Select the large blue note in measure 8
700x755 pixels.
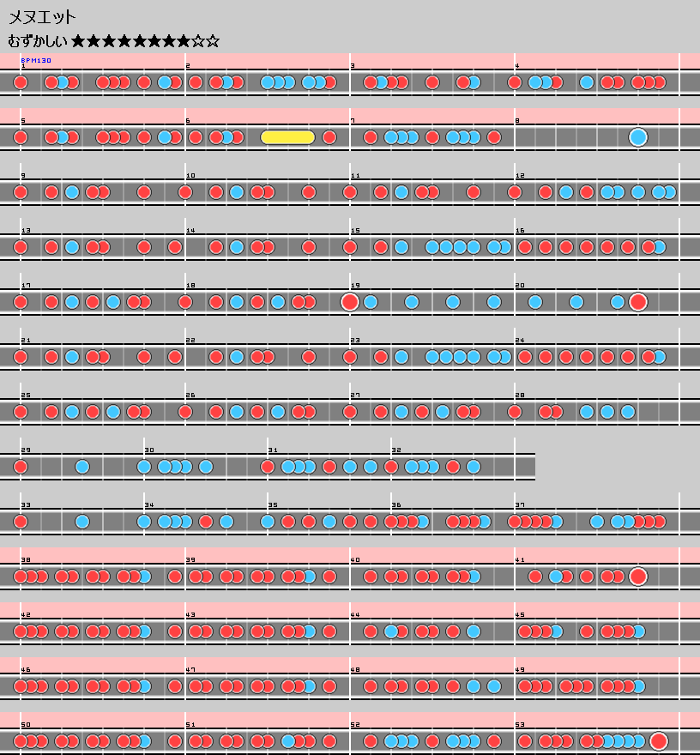[637, 137]
